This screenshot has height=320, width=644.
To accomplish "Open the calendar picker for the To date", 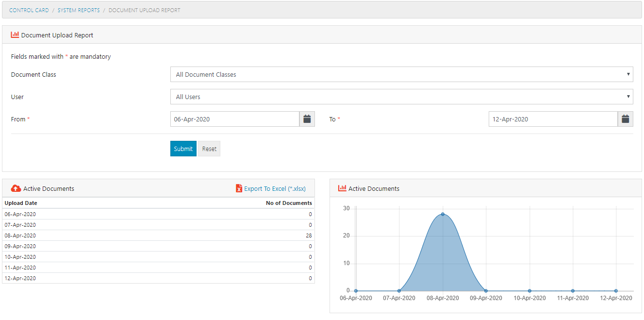I will pyautogui.click(x=625, y=118).
